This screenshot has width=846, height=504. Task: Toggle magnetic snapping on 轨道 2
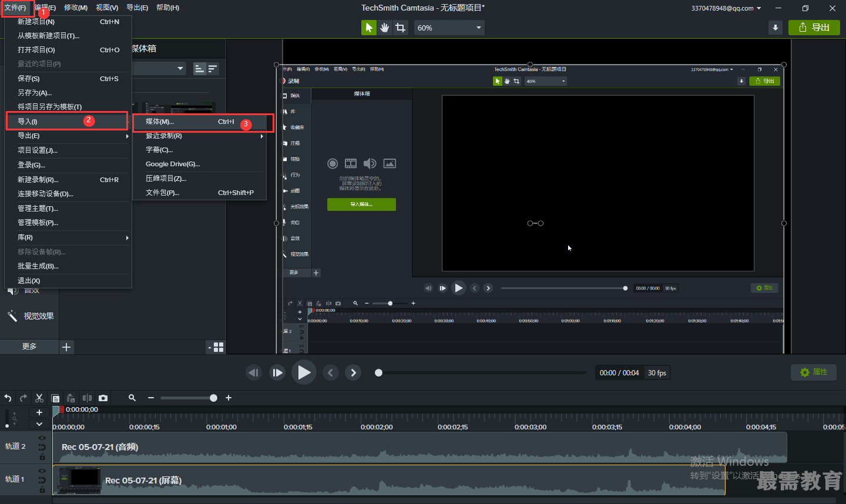click(42, 448)
